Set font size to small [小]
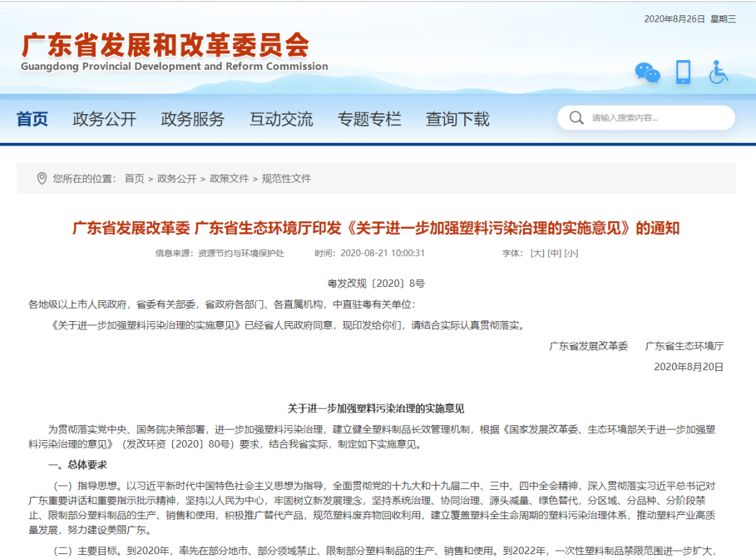This screenshot has height=559, width=756. (571, 253)
